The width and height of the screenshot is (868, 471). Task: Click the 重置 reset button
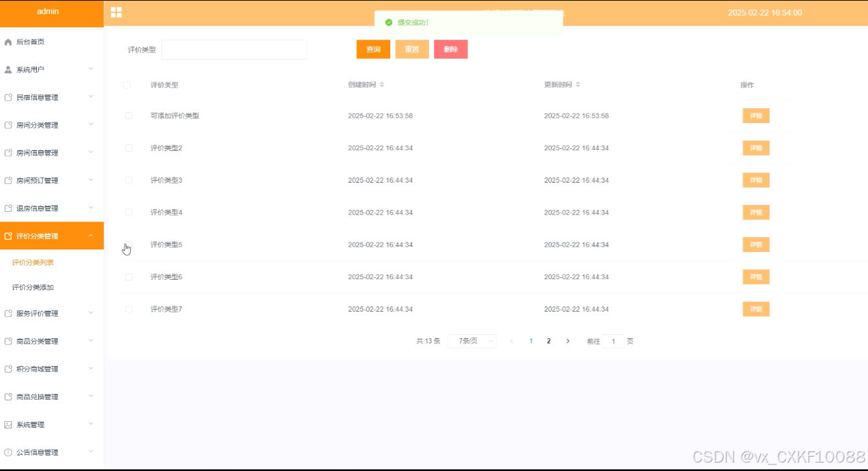(412, 49)
